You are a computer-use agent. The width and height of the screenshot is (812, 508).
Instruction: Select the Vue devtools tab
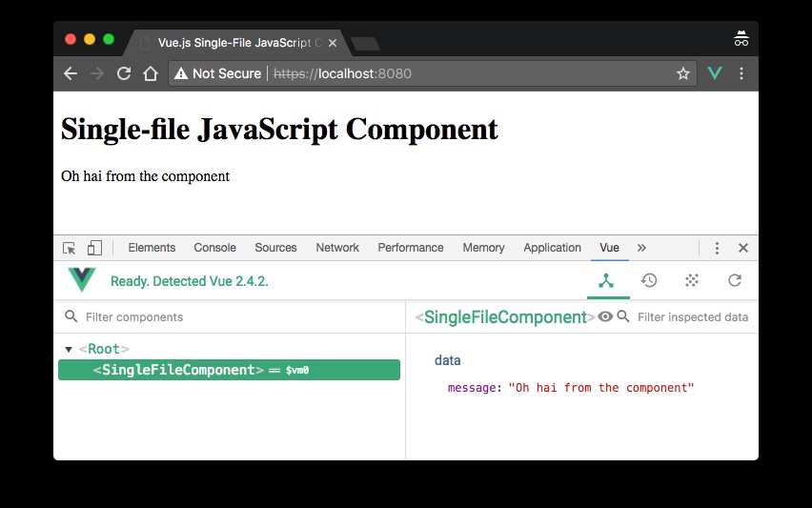610,248
